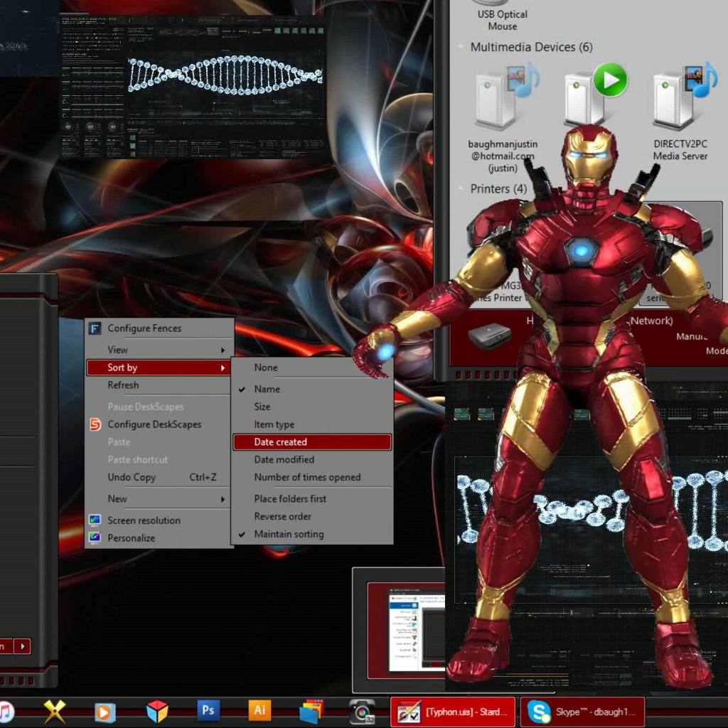The image size is (728, 728).
Task: Switch to the Skype taskbar window
Action: pos(582,712)
